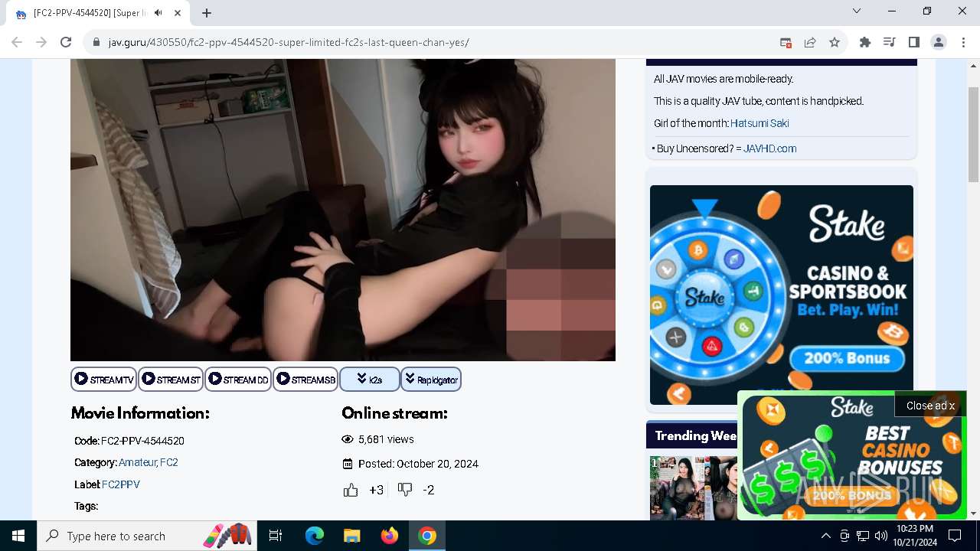
Task: Click the thumbs down dislike icon
Action: pos(405,490)
